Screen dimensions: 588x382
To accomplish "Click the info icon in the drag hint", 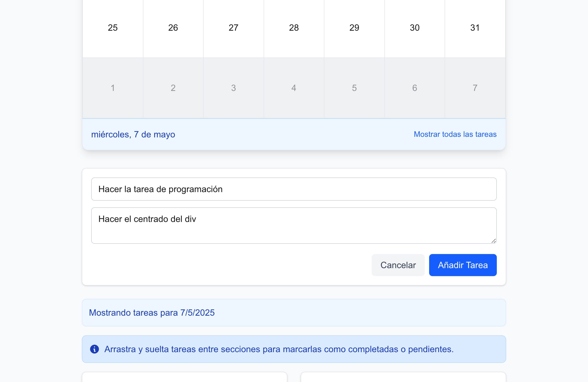I will (95, 349).
